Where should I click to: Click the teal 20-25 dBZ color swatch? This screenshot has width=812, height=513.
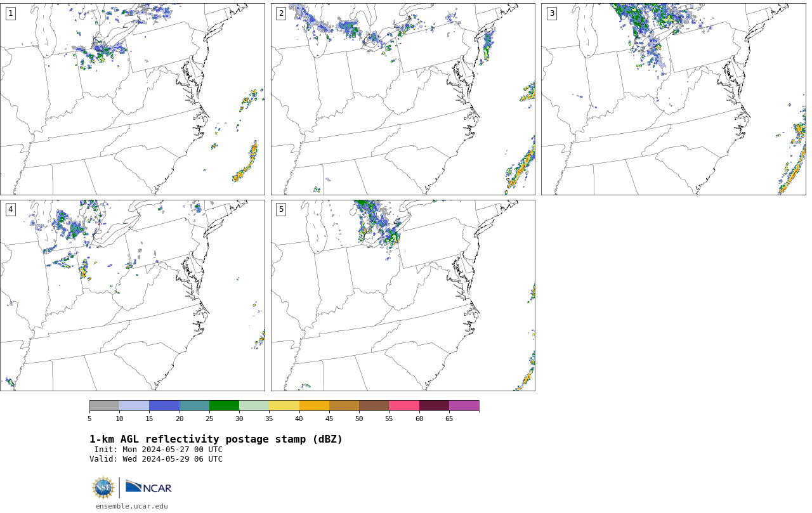point(194,406)
